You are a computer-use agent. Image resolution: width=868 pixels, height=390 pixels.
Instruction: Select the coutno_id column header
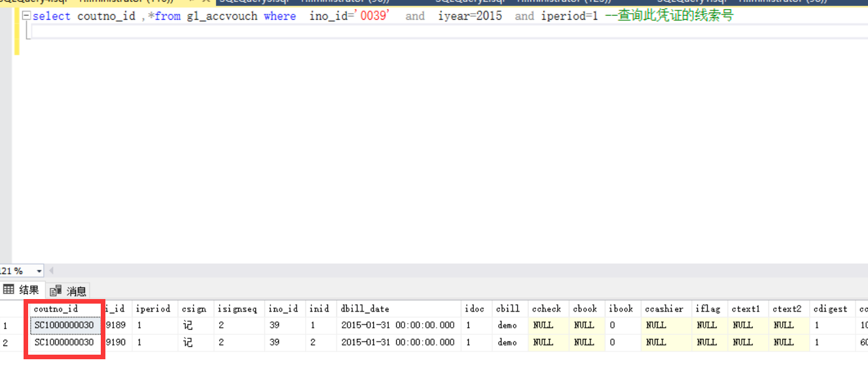56,309
